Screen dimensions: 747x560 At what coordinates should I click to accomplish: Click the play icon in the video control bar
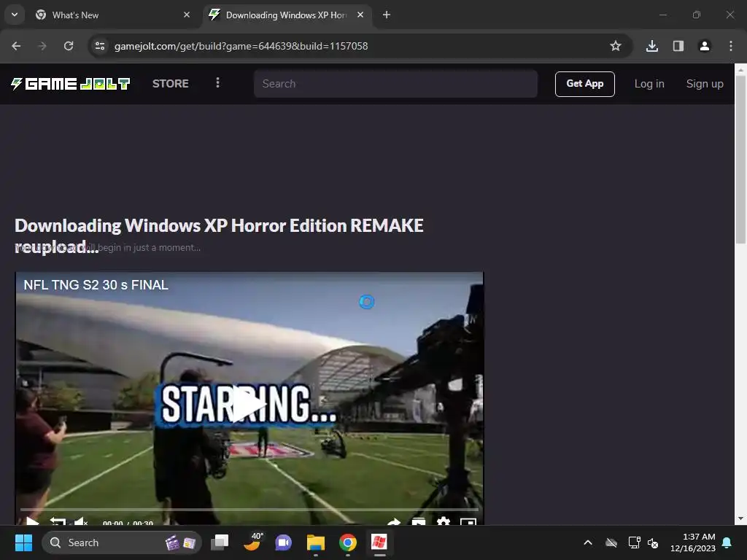point(32,521)
